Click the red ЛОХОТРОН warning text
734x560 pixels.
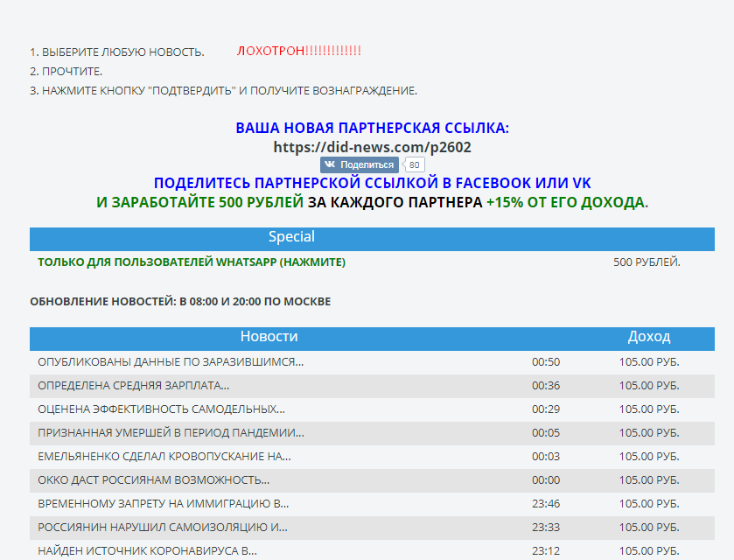pyautogui.click(x=298, y=51)
